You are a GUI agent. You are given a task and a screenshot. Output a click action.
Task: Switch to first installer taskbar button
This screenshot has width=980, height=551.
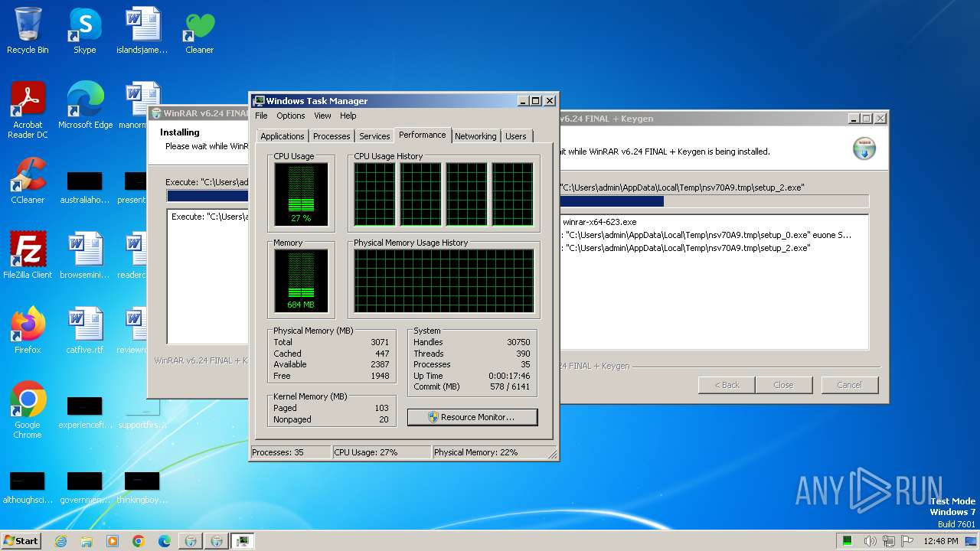191,541
